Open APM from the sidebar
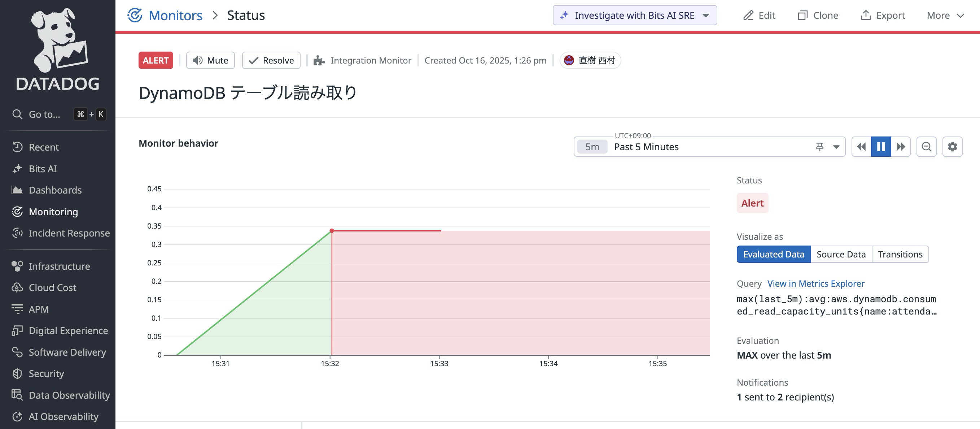The height and width of the screenshot is (429, 980). click(x=38, y=309)
